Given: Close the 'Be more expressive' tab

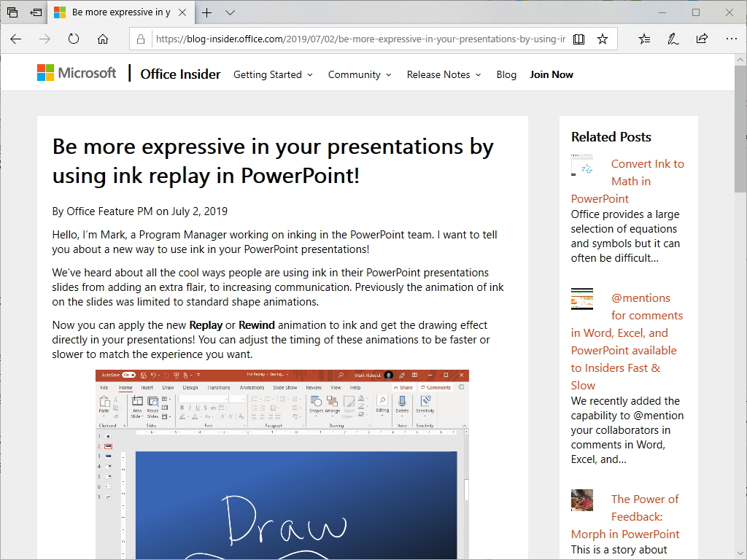Looking at the screenshot, I should pos(182,13).
